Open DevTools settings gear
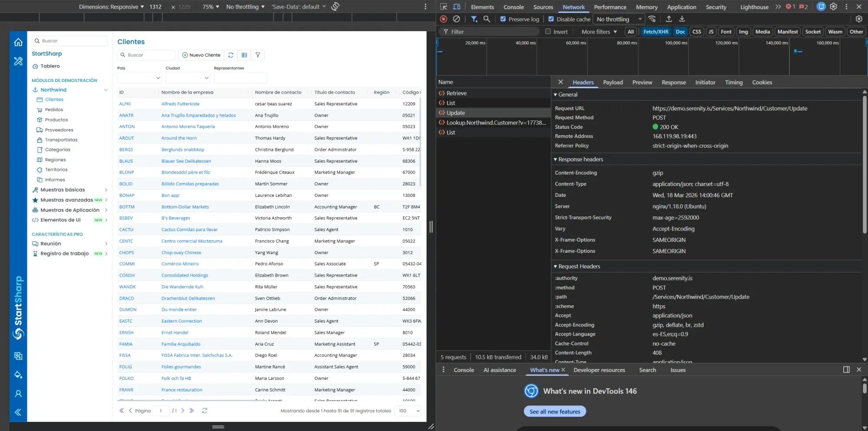The width and height of the screenshot is (868, 431). click(x=833, y=7)
